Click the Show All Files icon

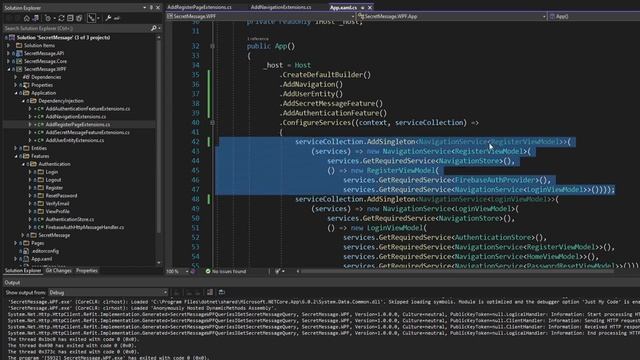point(79,18)
